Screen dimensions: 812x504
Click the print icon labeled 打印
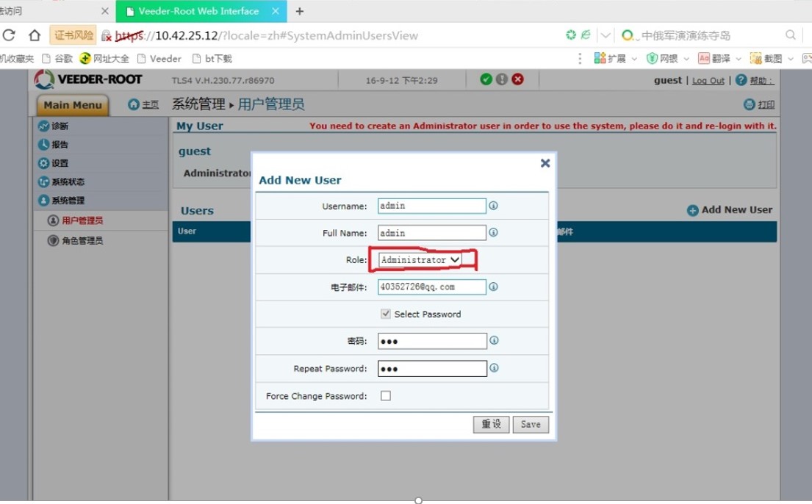click(750, 105)
